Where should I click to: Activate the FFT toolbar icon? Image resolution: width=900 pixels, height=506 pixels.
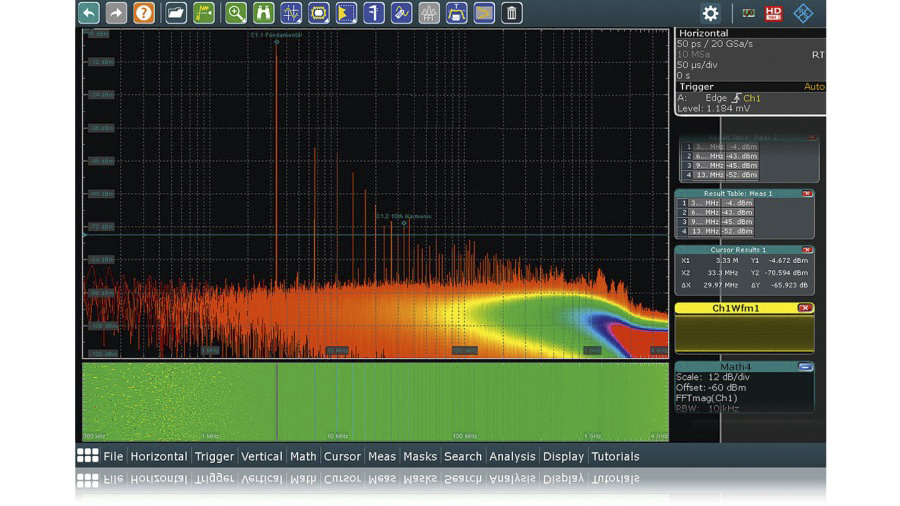(429, 13)
